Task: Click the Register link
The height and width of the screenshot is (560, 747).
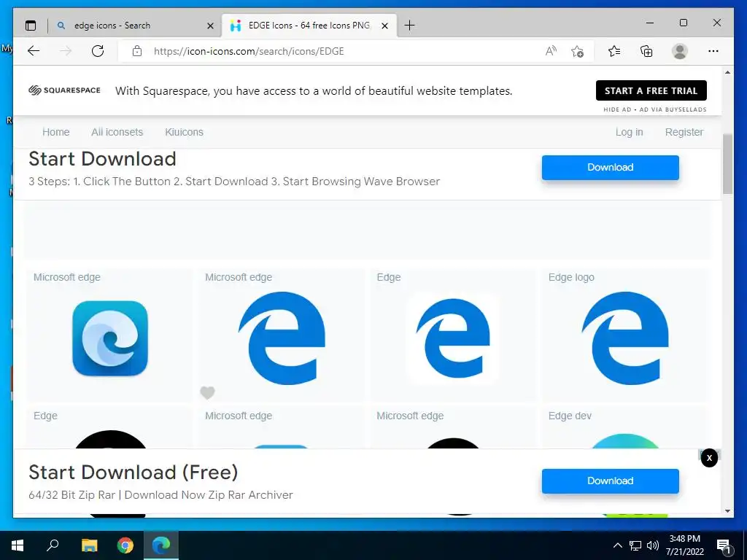Action: (684, 132)
